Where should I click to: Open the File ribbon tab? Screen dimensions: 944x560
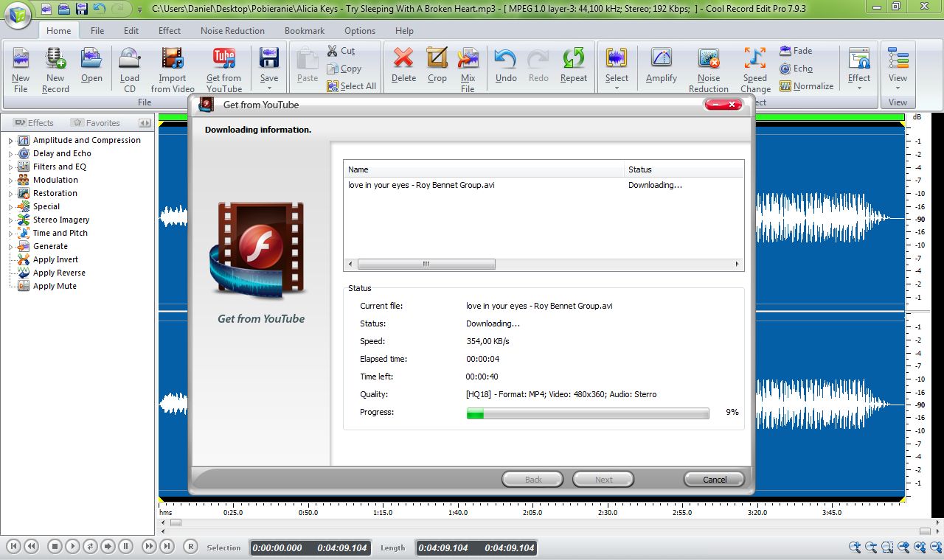pyautogui.click(x=97, y=31)
